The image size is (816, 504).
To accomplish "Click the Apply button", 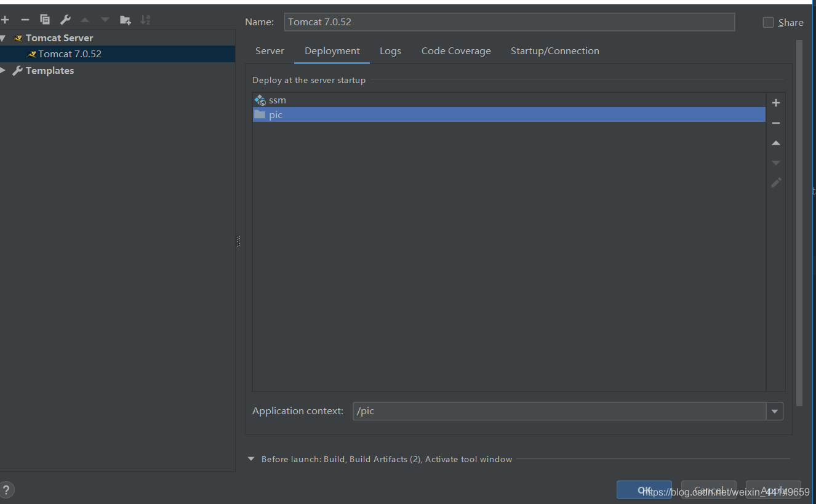I will click(x=774, y=490).
